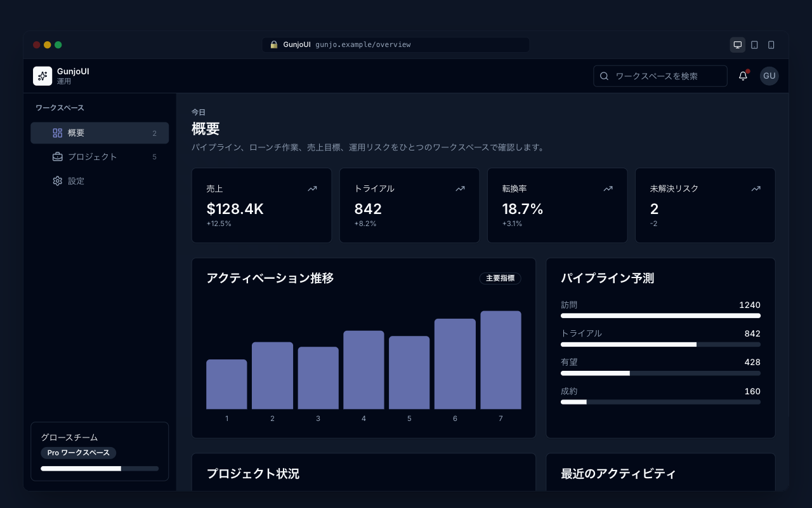This screenshot has height=508, width=812.
Task: Click the トライアル pipeline progress bar
Action: pos(660,344)
